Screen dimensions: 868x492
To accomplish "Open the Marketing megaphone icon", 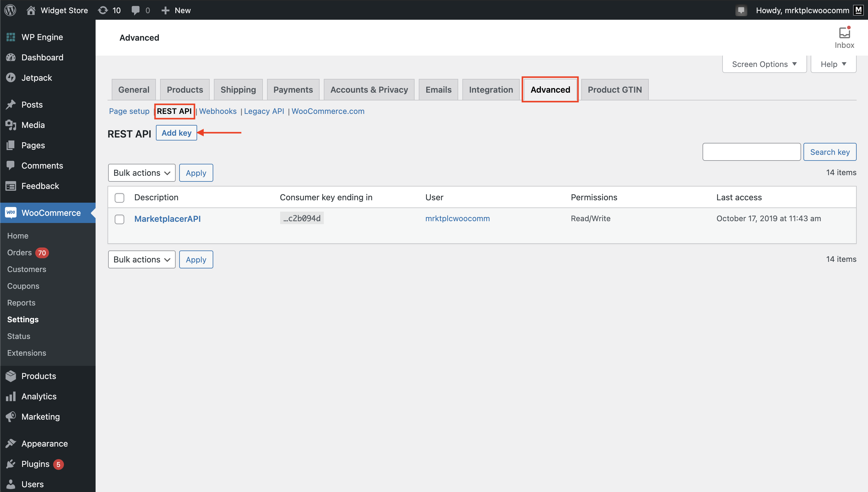I will 11,417.
